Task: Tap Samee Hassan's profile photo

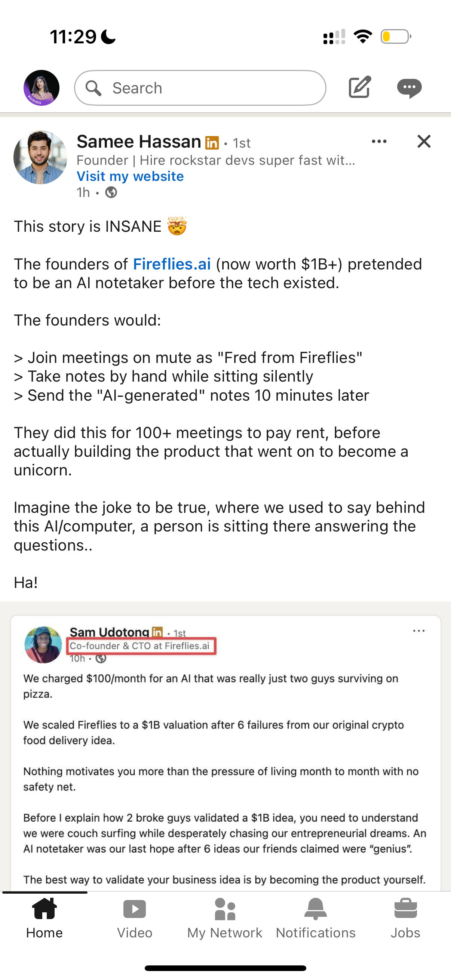Action: [x=40, y=157]
